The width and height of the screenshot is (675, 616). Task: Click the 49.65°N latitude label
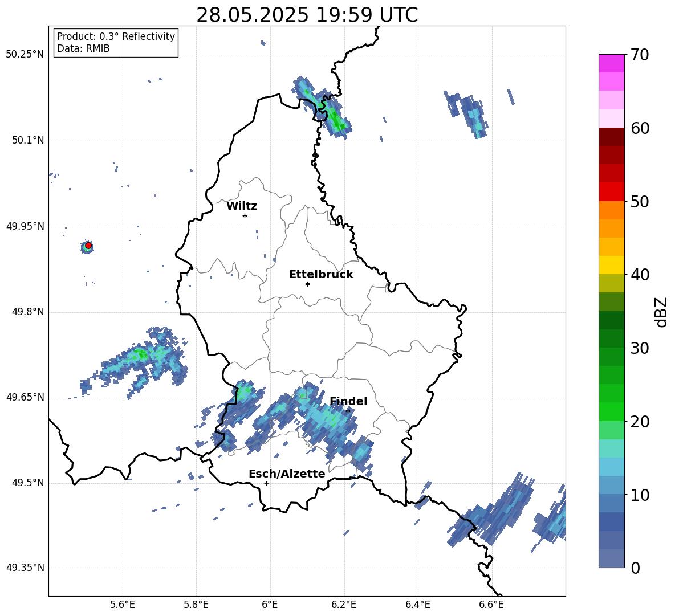pyautogui.click(x=25, y=397)
